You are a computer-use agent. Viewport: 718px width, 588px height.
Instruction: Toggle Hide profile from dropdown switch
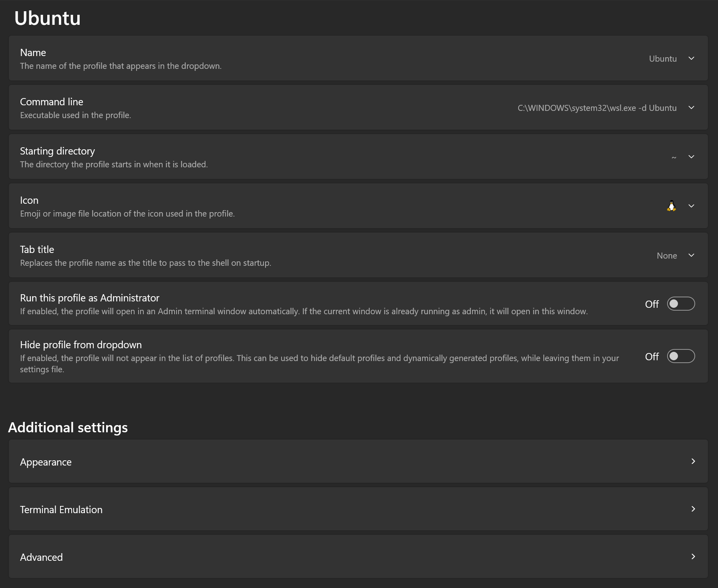(681, 356)
